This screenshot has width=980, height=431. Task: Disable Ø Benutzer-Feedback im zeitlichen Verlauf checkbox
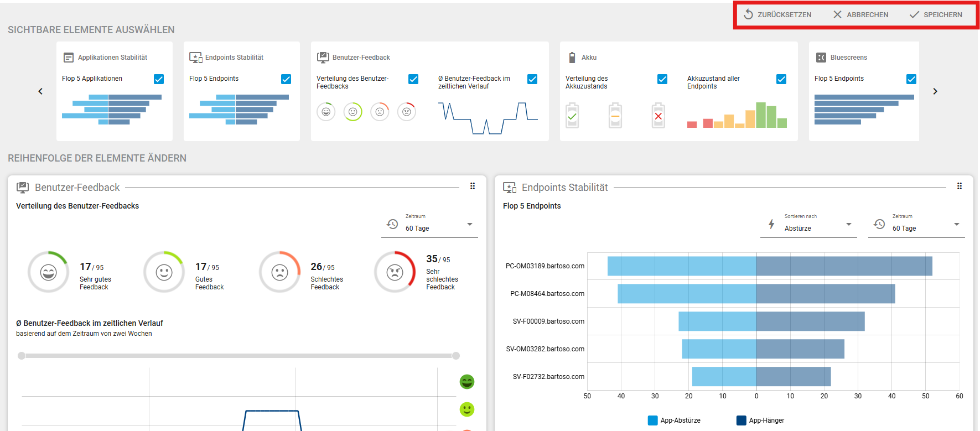532,79
